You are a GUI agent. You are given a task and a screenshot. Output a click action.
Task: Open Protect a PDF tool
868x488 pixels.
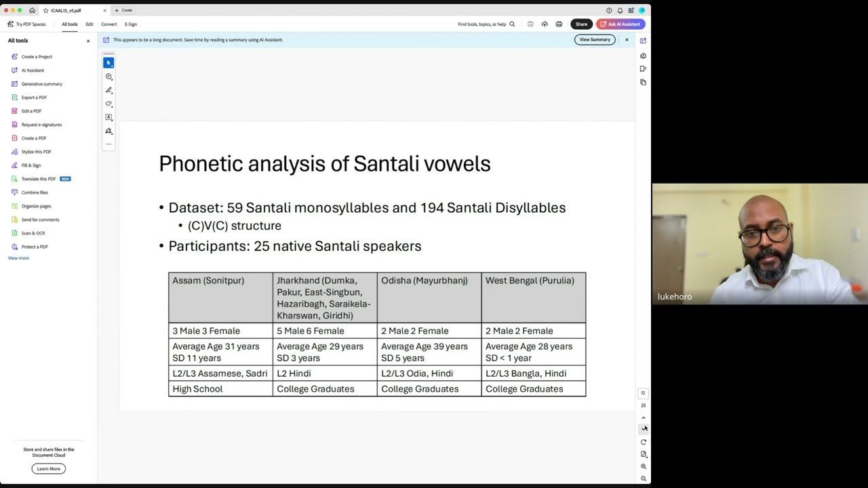point(35,246)
